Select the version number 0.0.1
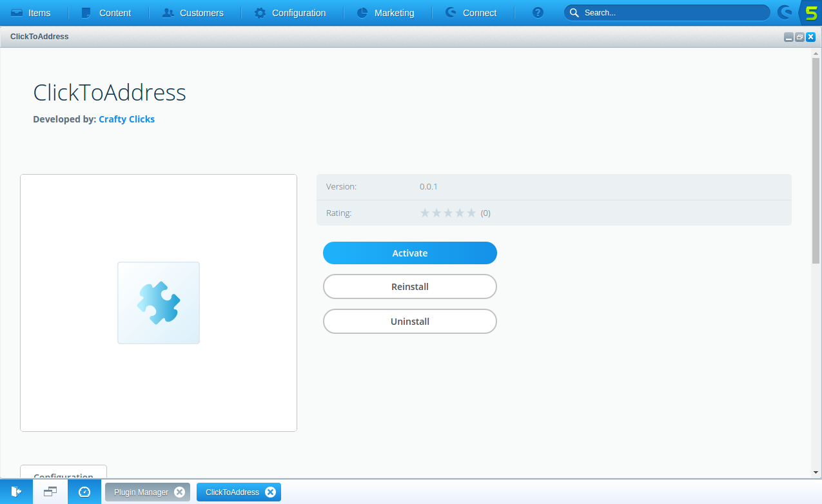This screenshot has width=822, height=504. coord(429,187)
